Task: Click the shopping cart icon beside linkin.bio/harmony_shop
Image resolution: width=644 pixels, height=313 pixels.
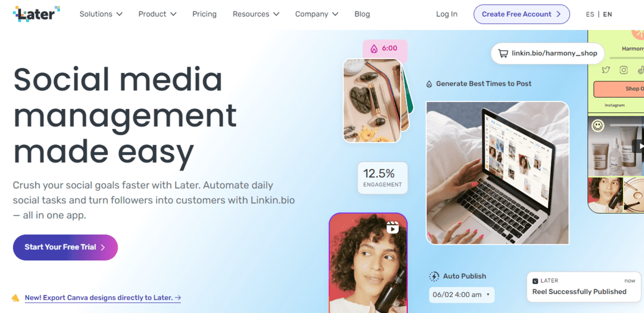Action: coord(503,54)
